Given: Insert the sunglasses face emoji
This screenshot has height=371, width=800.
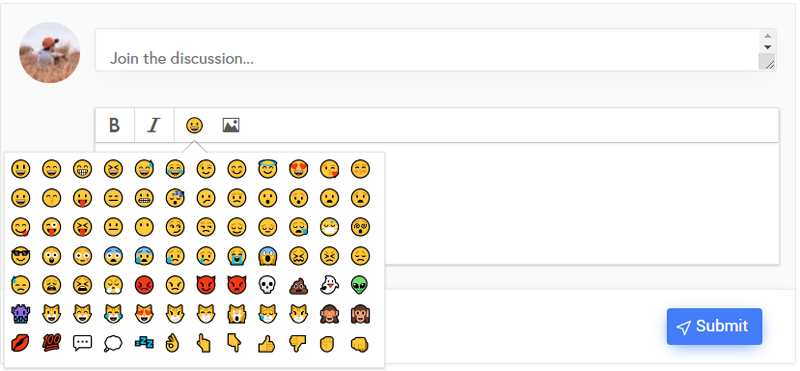Looking at the screenshot, I should [x=20, y=256].
